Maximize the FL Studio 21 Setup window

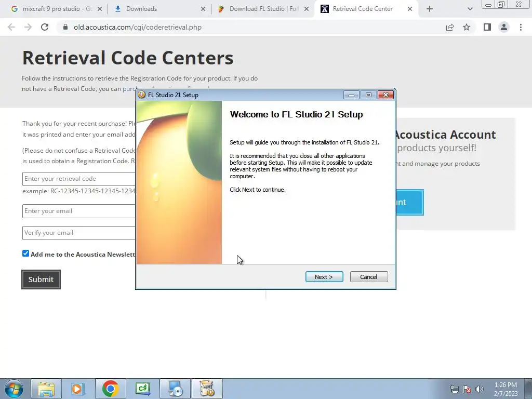368,95
